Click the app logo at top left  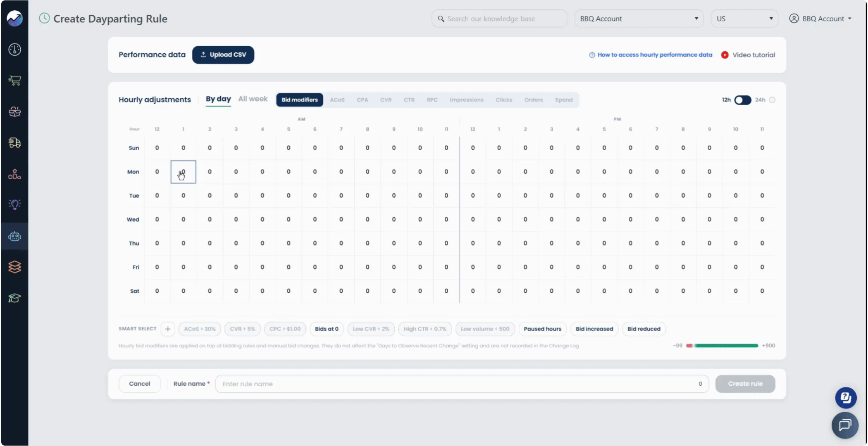(x=15, y=19)
